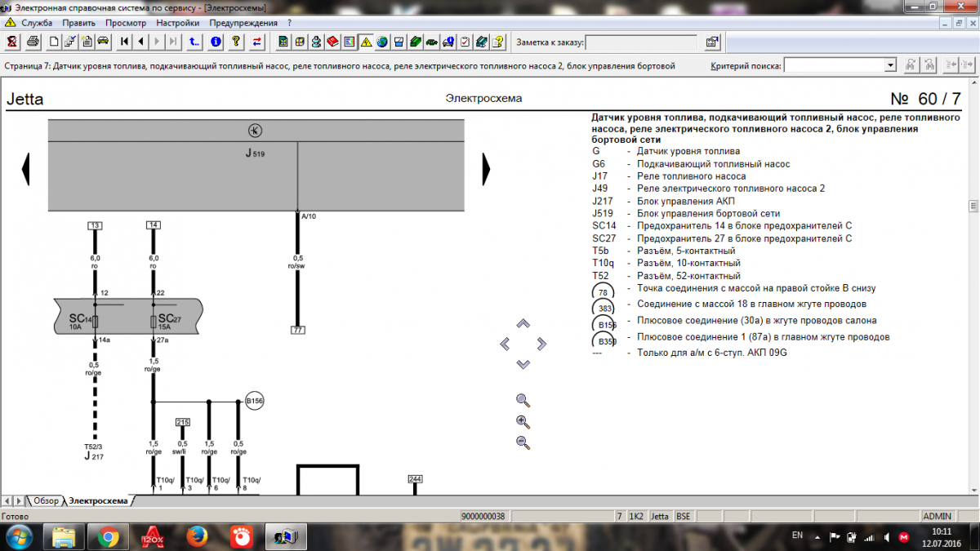Click the J519 label in the diagram
The image size is (980, 551).
pos(256,153)
